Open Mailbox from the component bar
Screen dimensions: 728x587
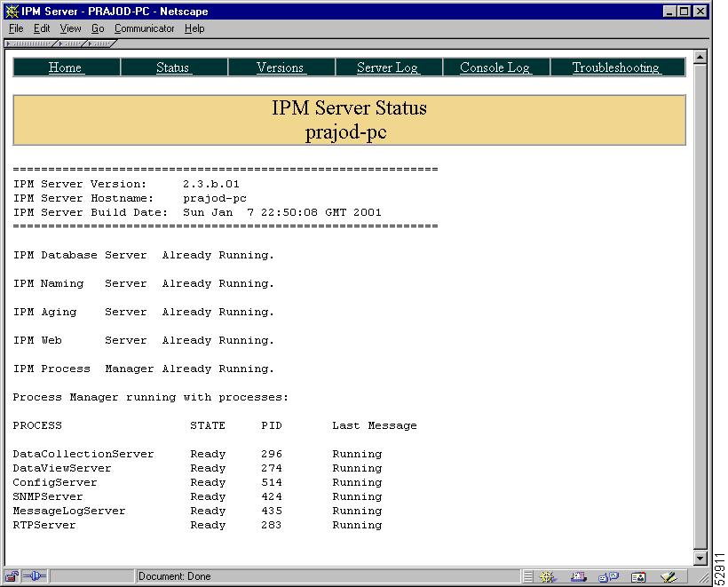577,575
